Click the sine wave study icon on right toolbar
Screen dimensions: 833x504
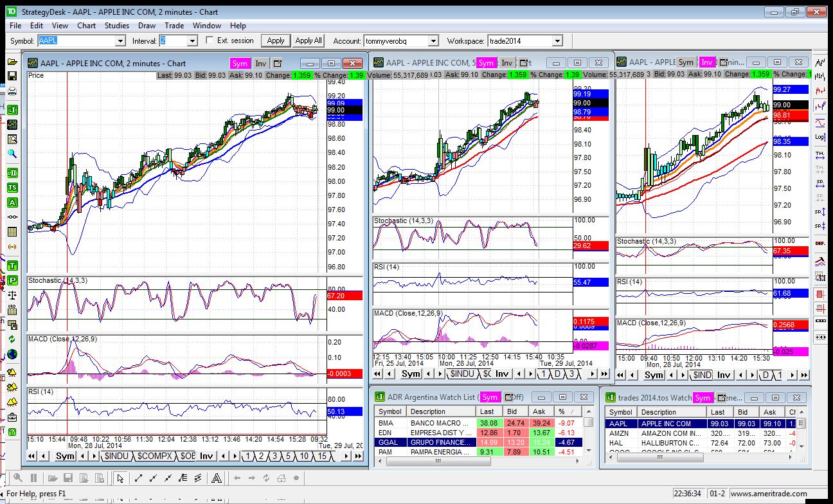pyautogui.click(x=820, y=122)
